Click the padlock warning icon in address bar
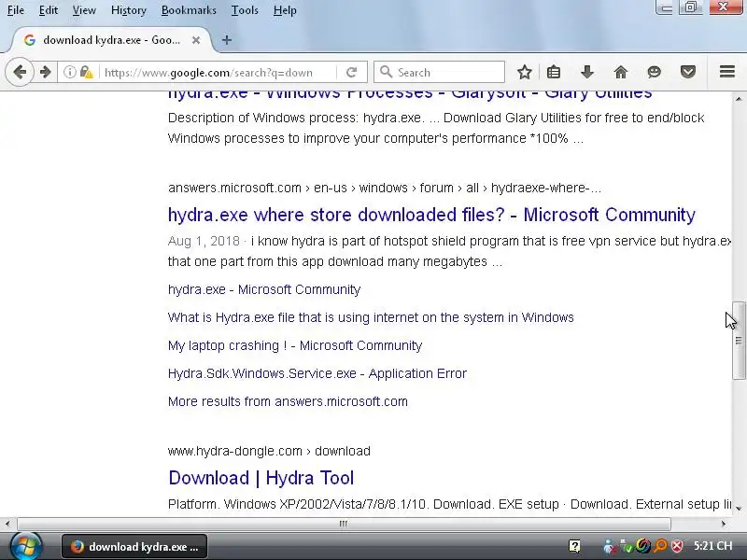 click(x=86, y=73)
